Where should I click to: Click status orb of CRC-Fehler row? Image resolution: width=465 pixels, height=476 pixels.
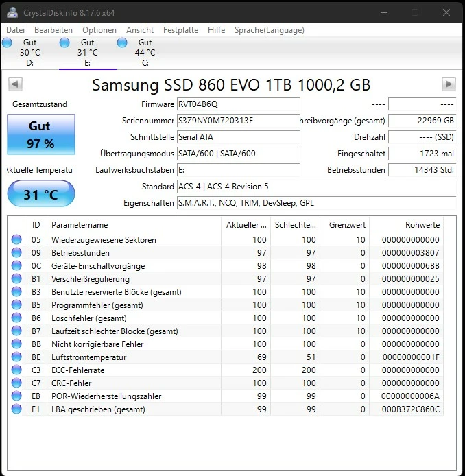click(x=16, y=383)
